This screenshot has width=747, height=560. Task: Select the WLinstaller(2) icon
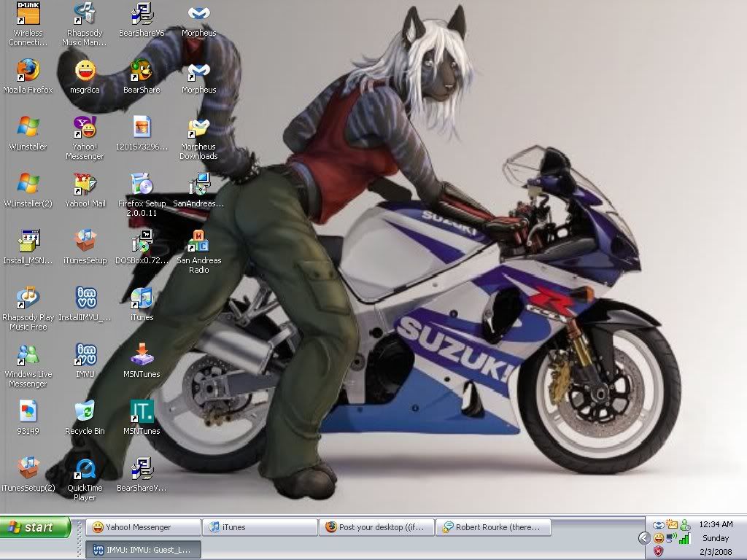[x=28, y=190]
